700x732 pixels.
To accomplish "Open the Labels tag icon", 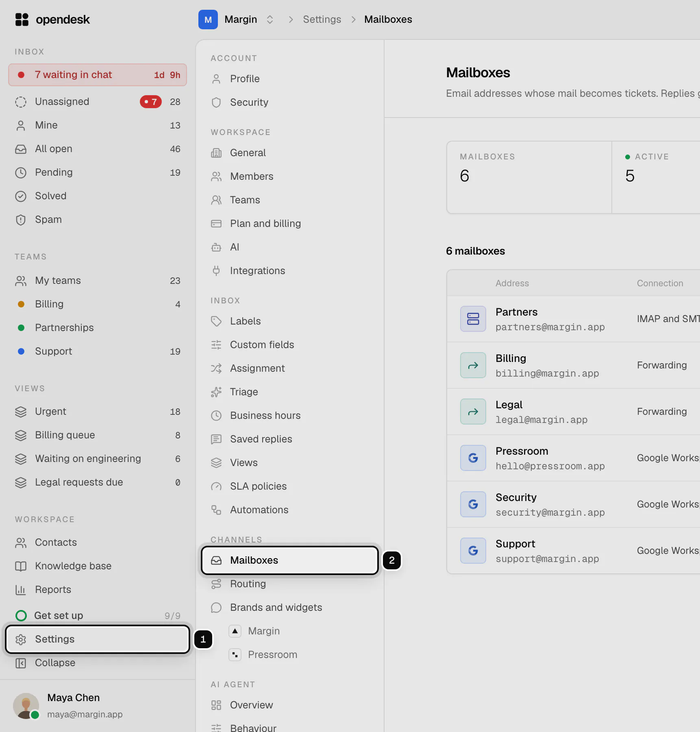I will 216,321.
